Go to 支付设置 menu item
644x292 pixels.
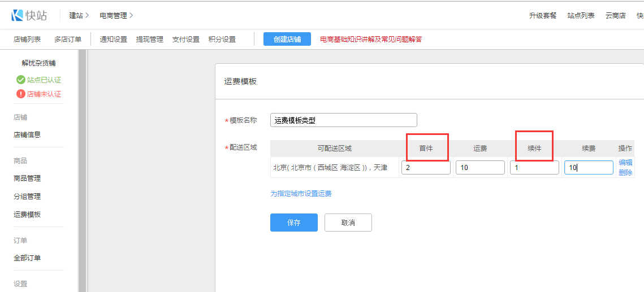tap(186, 40)
